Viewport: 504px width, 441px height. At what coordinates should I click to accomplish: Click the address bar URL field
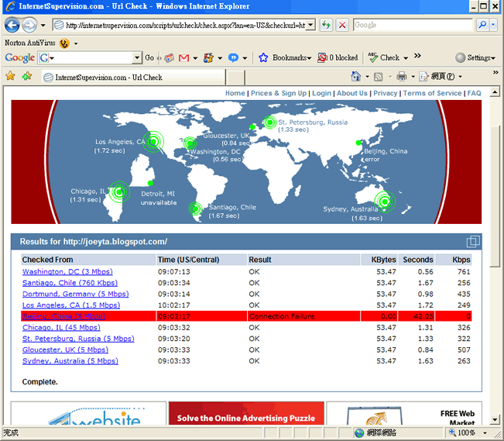pos(180,25)
